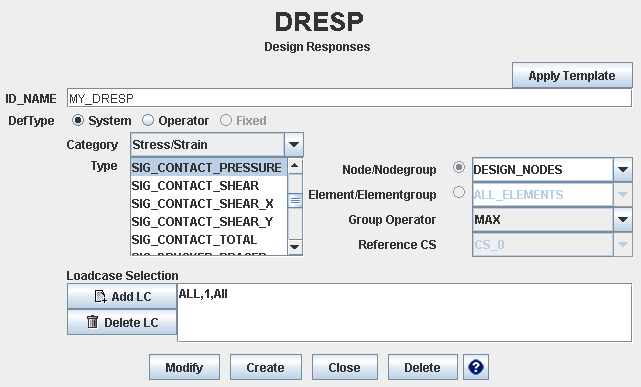Image resolution: width=641 pixels, height=387 pixels.
Task: Close the DRESP dialog with Close
Action: click(345, 367)
